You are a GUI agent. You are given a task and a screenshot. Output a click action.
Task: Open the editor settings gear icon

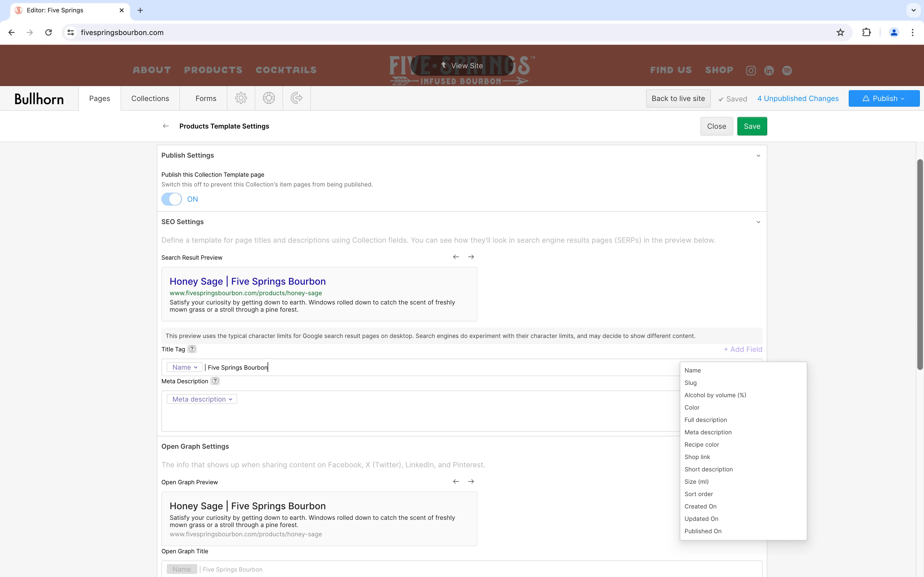click(x=241, y=98)
